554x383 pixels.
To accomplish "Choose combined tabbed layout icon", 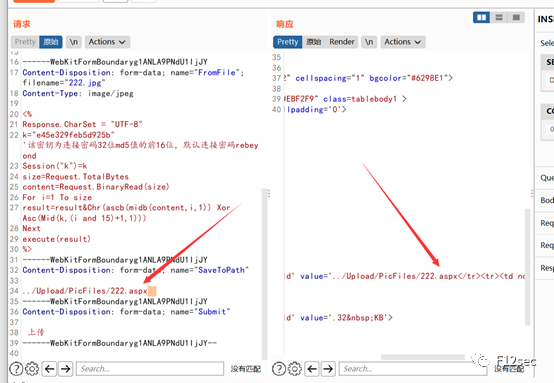I will pyautogui.click(x=516, y=17).
